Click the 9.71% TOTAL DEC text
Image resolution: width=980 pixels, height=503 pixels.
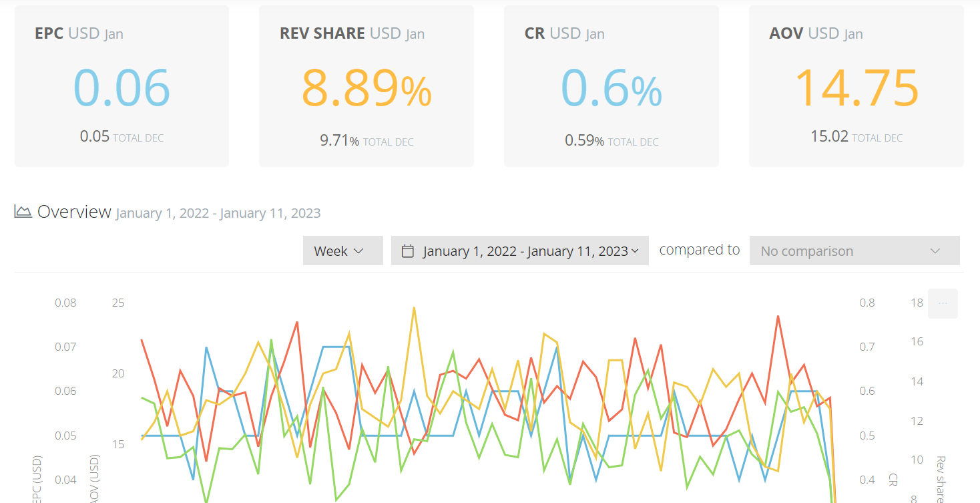[366, 141]
